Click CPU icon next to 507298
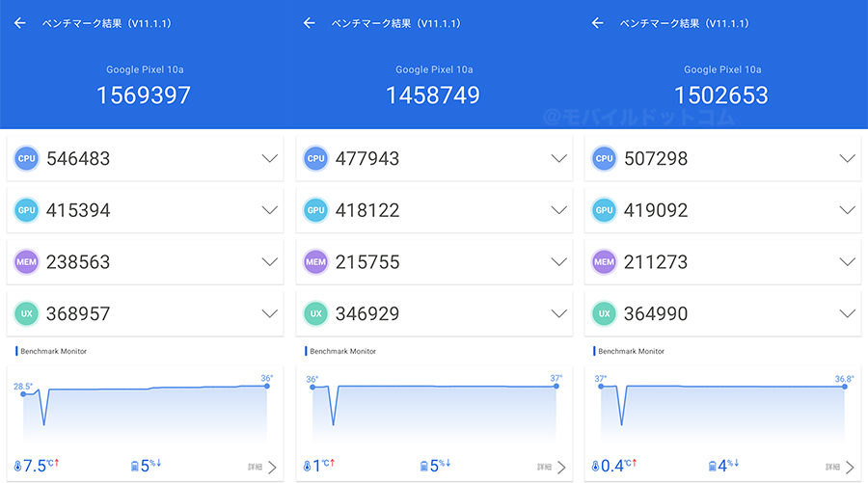 [604, 158]
